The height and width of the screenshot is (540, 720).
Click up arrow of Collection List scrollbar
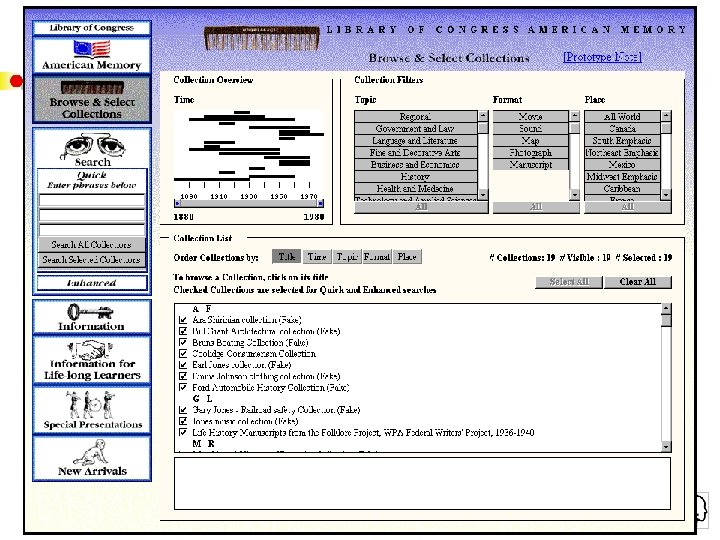tap(666, 309)
